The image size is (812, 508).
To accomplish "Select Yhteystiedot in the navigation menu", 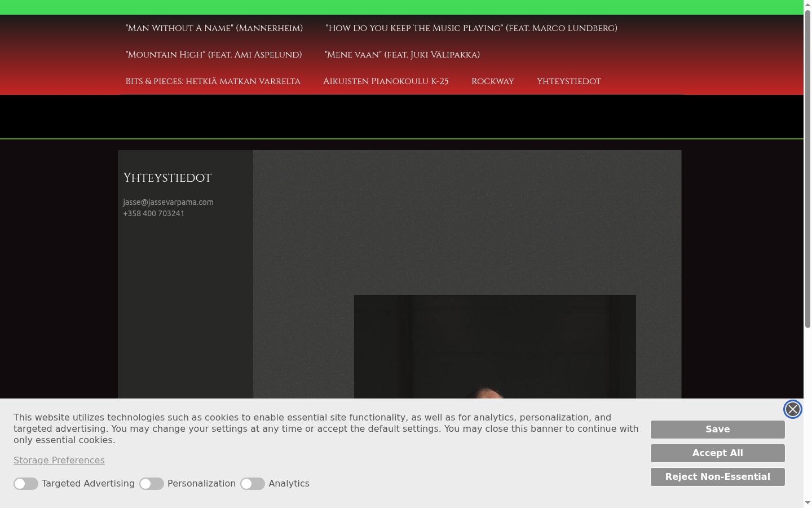I will coord(568,81).
